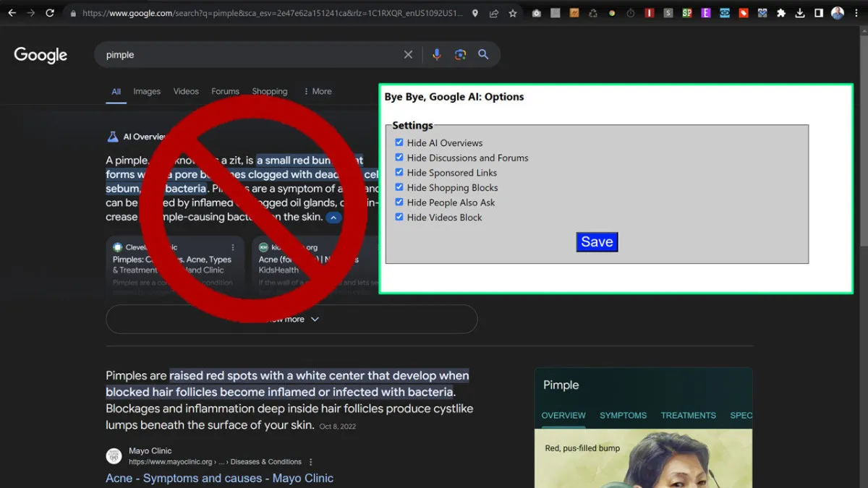Toggle Hide Sponsored Links checkbox
This screenshot has width=868, height=488.
click(x=399, y=172)
